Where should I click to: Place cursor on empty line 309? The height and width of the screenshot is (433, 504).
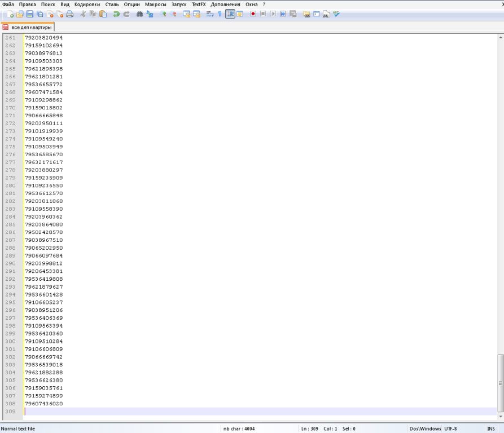point(260,411)
